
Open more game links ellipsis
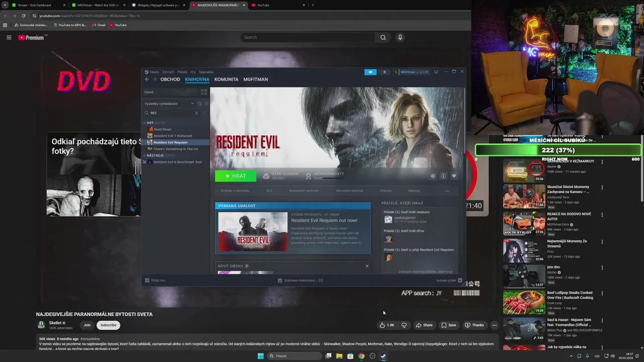(447, 191)
